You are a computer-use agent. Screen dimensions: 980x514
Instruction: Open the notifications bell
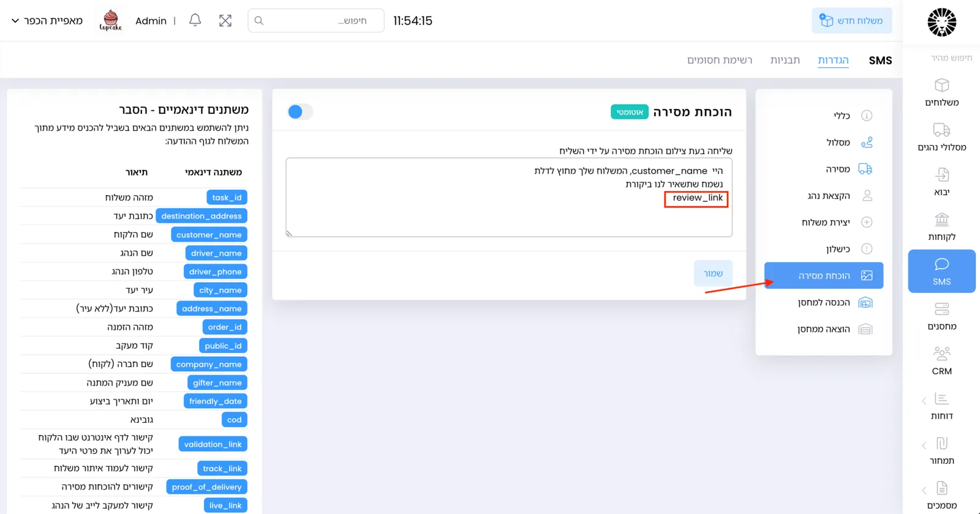[x=195, y=20]
